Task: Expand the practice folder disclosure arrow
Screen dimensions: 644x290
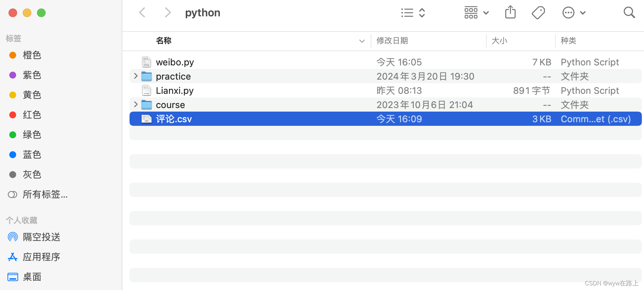Action: [x=136, y=76]
